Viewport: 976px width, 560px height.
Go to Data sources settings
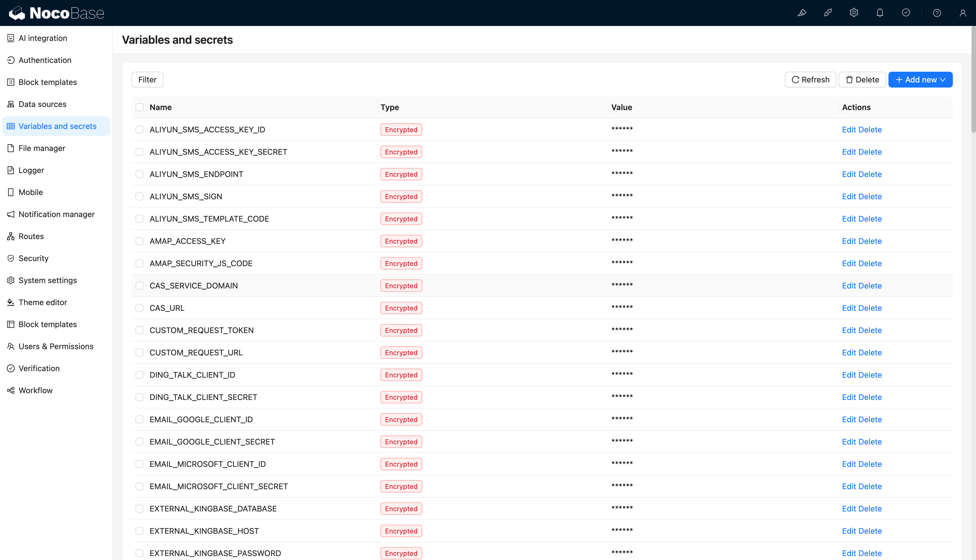click(x=56, y=104)
